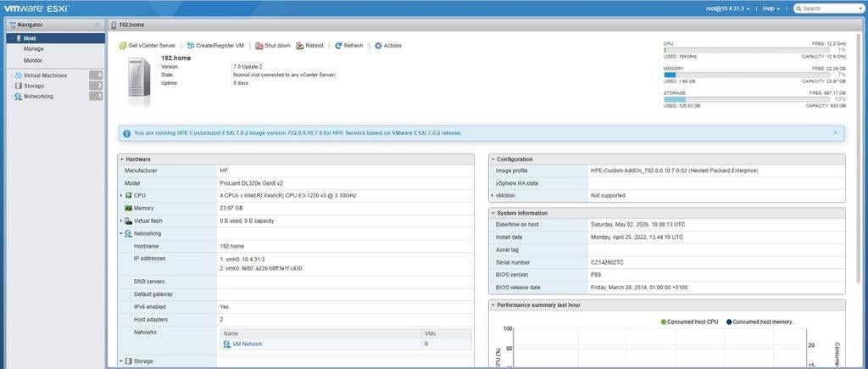The image size is (868, 369).
Task: Click the Navigator panel title icon
Action: pos(12,25)
